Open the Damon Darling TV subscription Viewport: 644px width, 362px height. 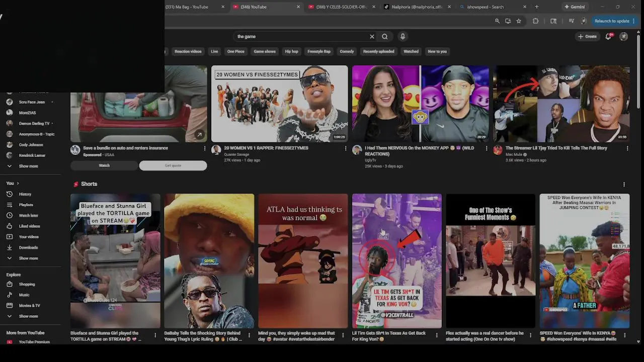point(34,123)
